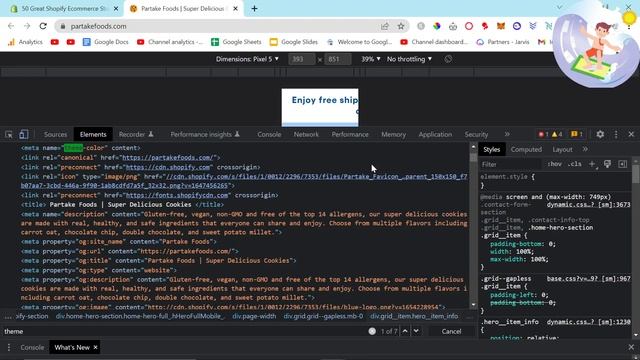
Task: Open the Channel dashboard bookmark
Action: click(434, 42)
